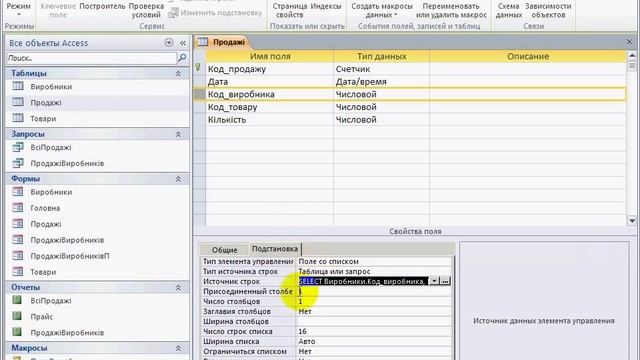Select the Товари table icon

18,118
